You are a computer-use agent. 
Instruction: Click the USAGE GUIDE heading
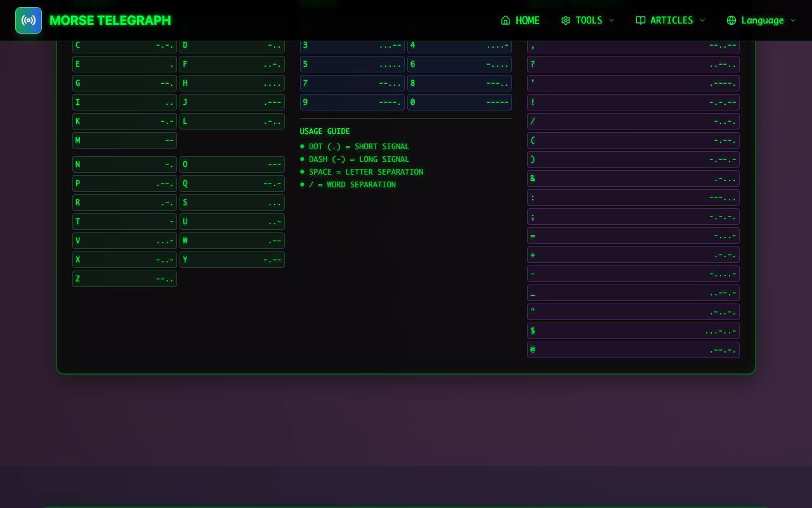(x=325, y=131)
